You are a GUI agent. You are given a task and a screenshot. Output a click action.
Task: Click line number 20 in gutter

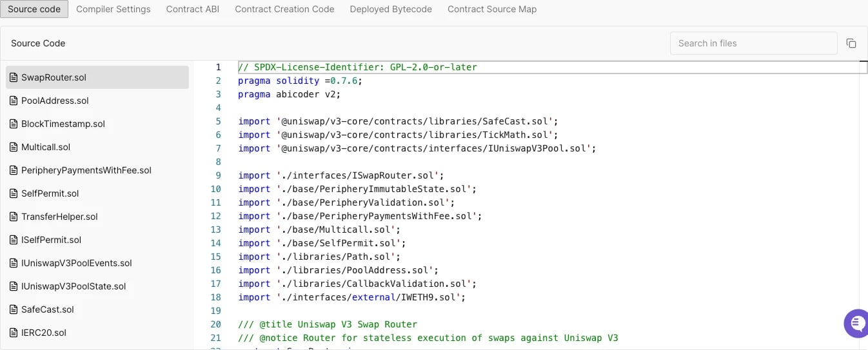pyautogui.click(x=216, y=324)
